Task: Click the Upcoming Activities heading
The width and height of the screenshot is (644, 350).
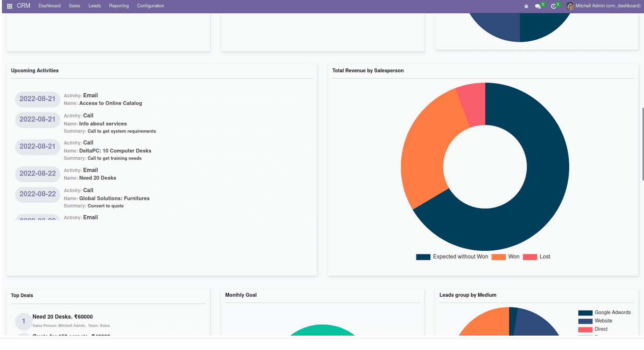Action: pos(35,70)
